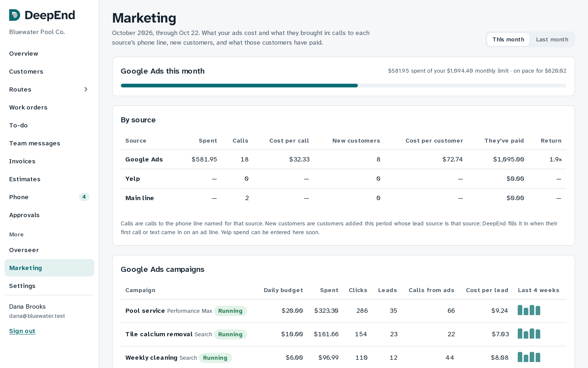588x368 pixels.
Task: Click the $8.08 cost per lead value
Action: [x=500, y=358]
